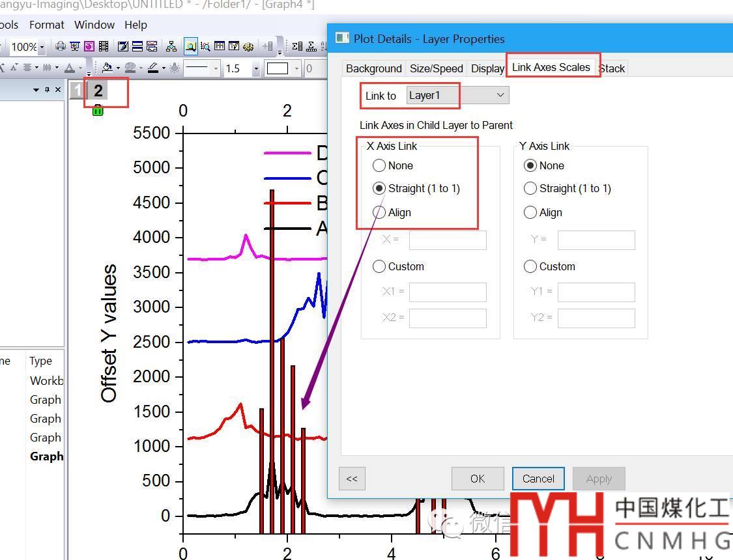Click the Fill Color paint bucket icon
The image size is (733, 560).
(108, 68)
